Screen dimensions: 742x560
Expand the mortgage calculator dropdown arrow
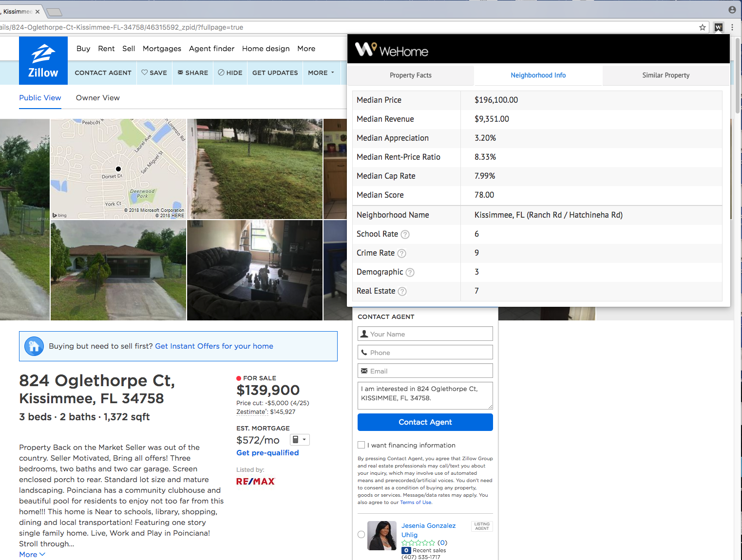(x=305, y=439)
